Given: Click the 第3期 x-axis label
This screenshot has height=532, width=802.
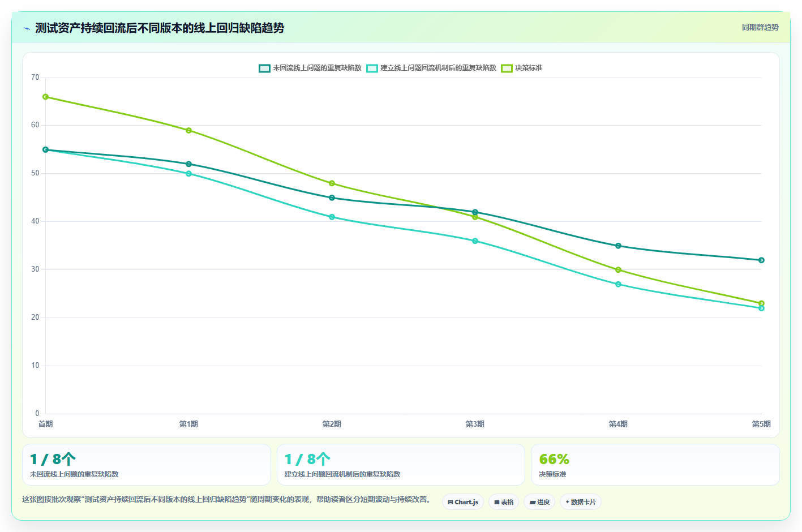Looking at the screenshot, I should tap(475, 424).
